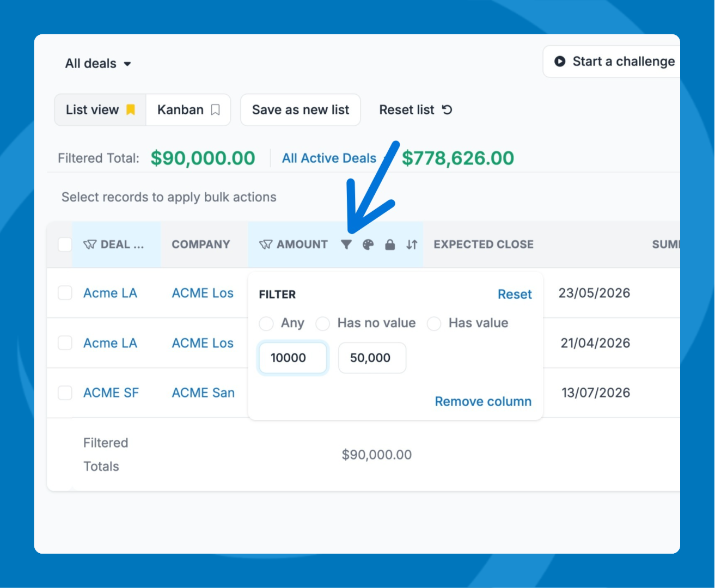The image size is (715, 588).
Task: Click the reset arrow icon beside Reset list
Action: coord(447,110)
